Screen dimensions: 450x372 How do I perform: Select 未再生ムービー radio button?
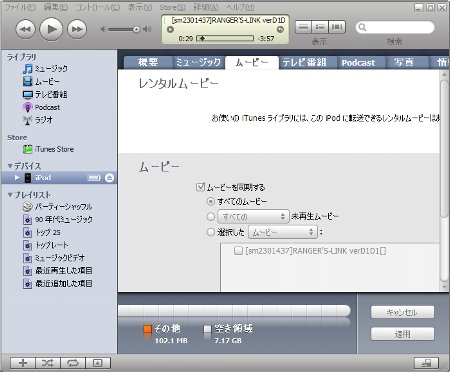[x=210, y=217]
